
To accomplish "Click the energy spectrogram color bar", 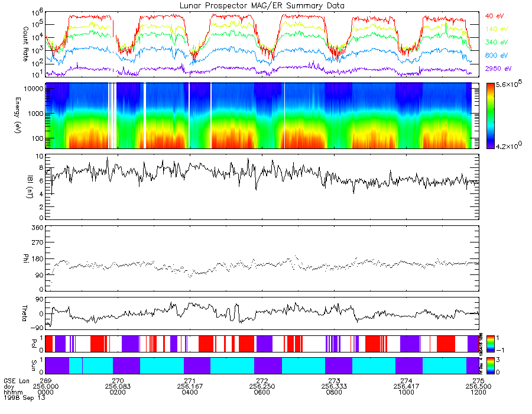I will click(490, 116).
